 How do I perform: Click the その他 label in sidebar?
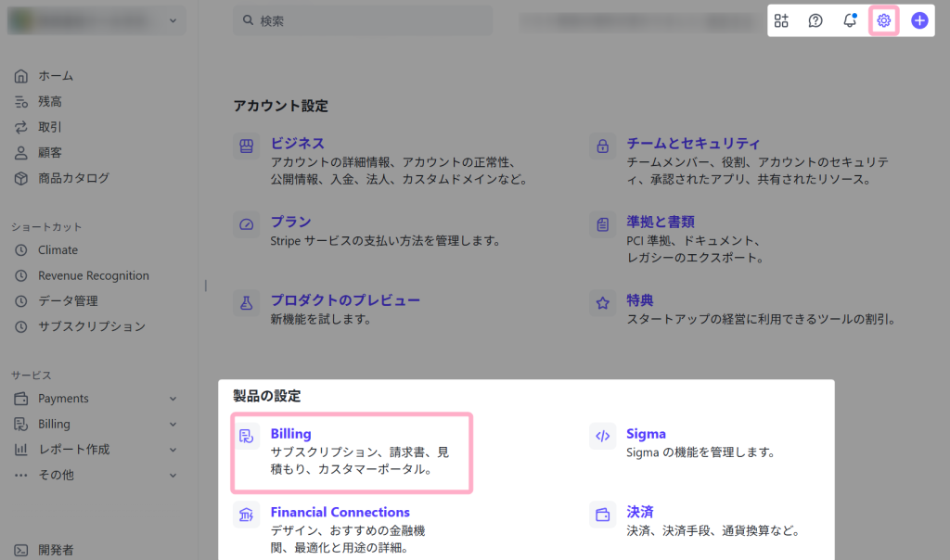[56, 476]
